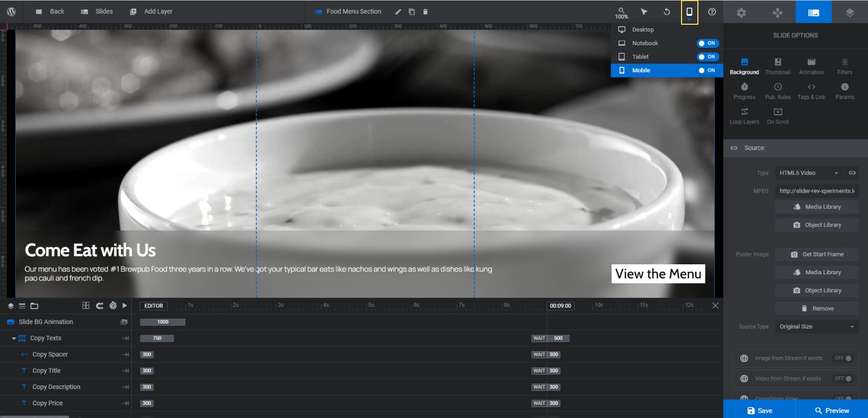This screenshot has width=868, height=418.
Task: Select the Come Eat with Us title
Action: pos(90,250)
